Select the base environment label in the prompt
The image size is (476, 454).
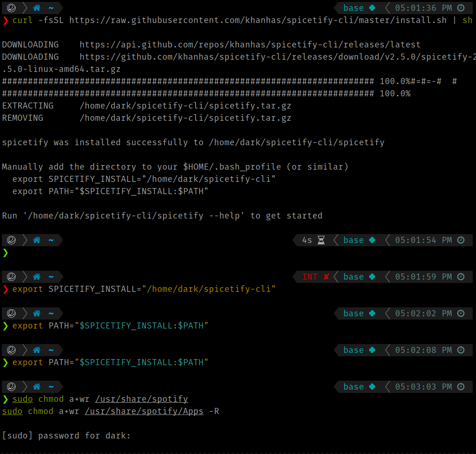tap(353, 8)
